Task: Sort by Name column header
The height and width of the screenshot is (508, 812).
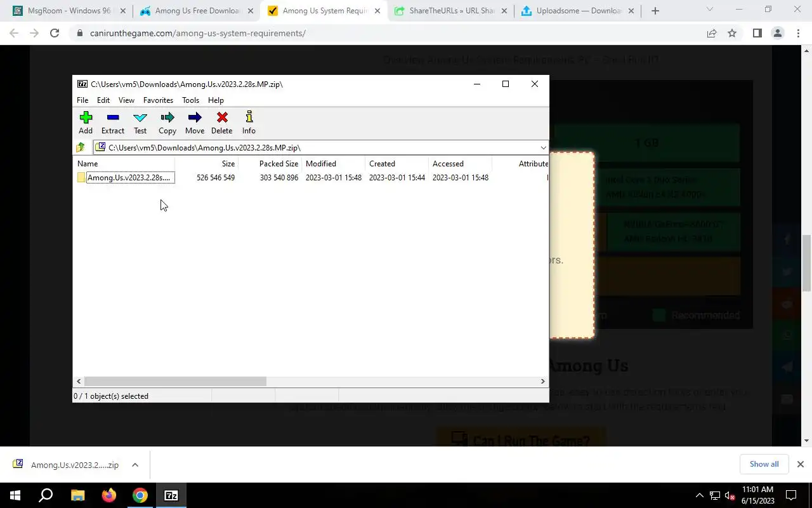Action: [x=124, y=164]
